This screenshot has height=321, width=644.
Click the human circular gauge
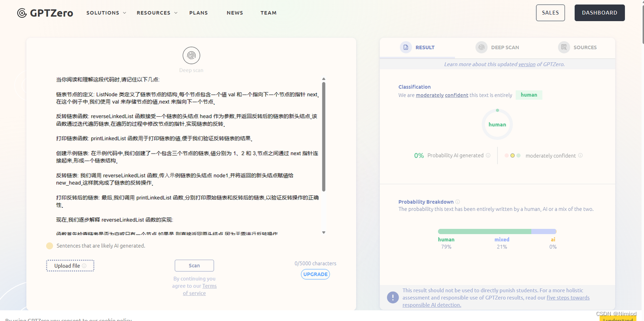pos(497,124)
